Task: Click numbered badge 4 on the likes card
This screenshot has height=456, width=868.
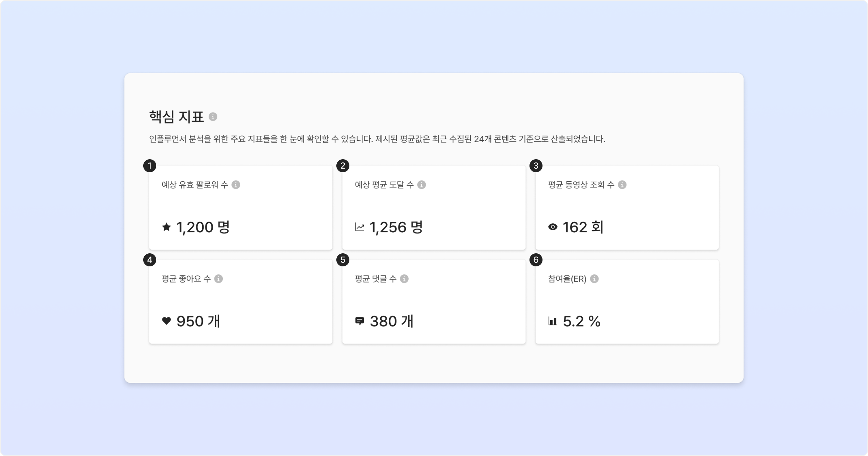Action: click(x=150, y=260)
